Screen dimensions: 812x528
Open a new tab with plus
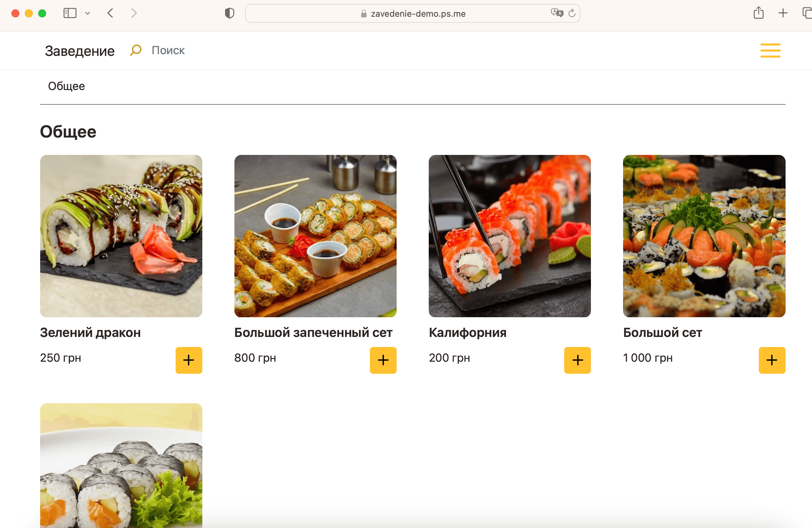tap(783, 13)
